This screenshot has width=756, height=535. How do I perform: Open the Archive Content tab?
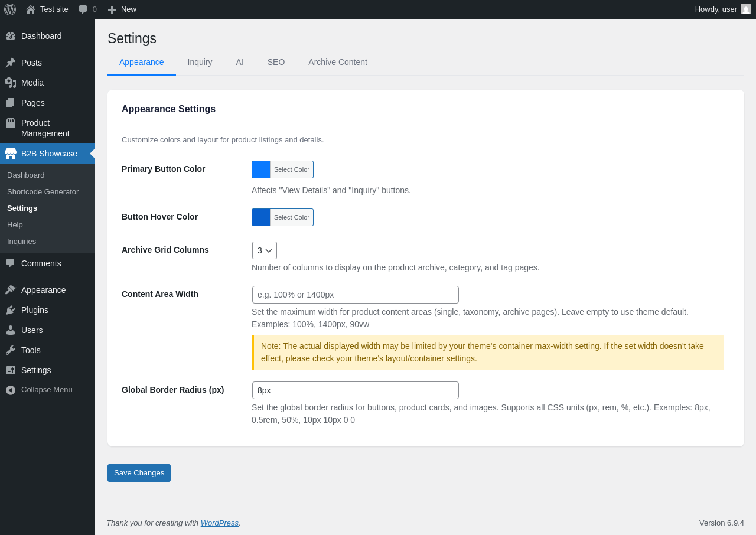pos(338,62)
